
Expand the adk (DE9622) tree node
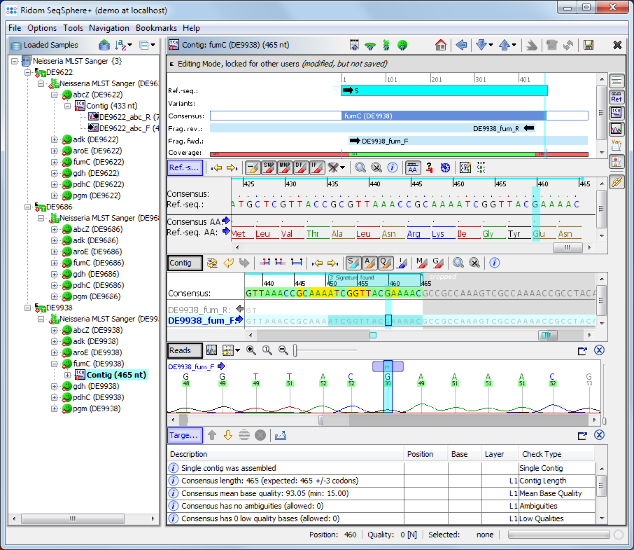pyautogui.click(x=54, y=140)
